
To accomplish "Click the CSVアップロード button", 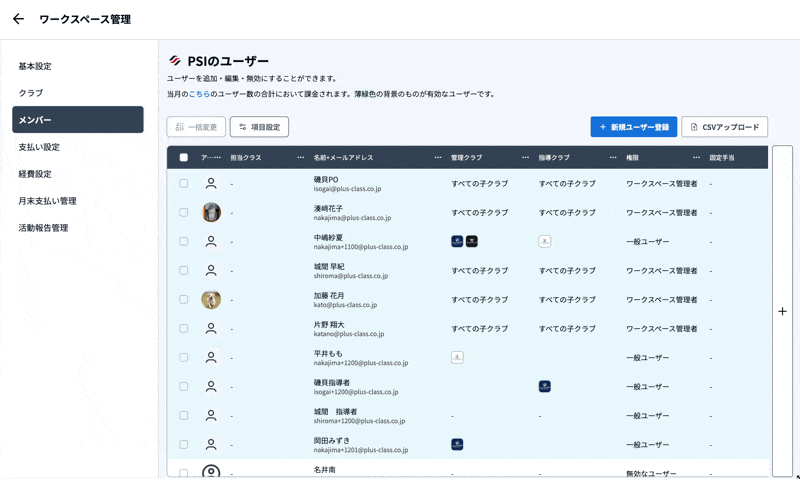I will coord(725,127).
